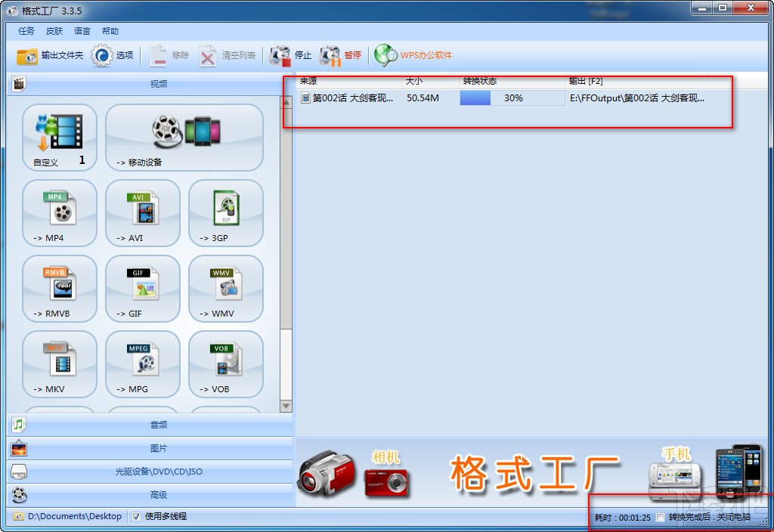Expand the 音频 audio category

(150, 425)
